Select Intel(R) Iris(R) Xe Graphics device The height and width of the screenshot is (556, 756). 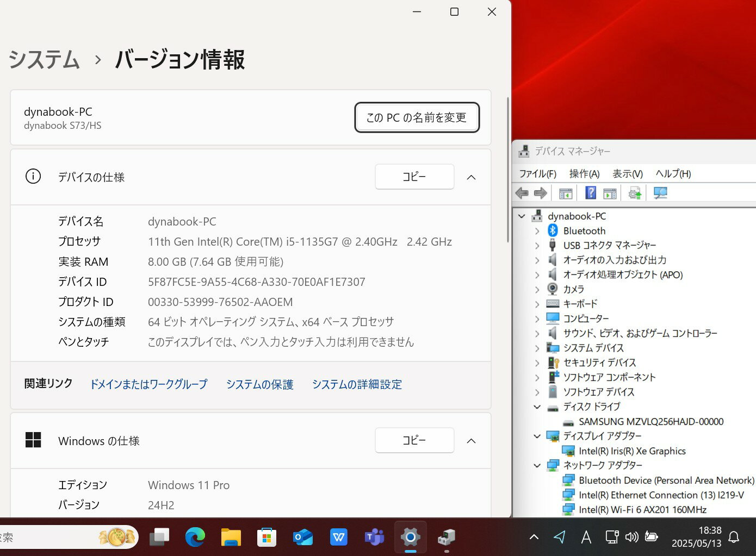(632, 451)
